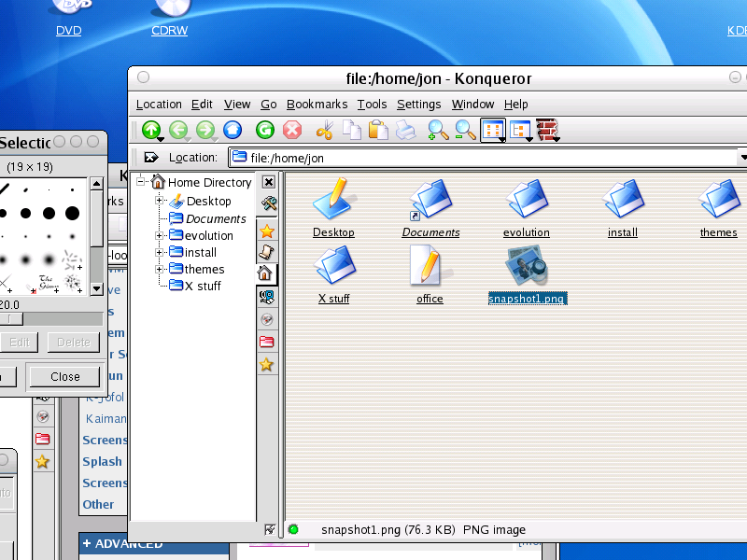
Task: Click the Zoom In magnifier icon
Action: pos(438,130)
